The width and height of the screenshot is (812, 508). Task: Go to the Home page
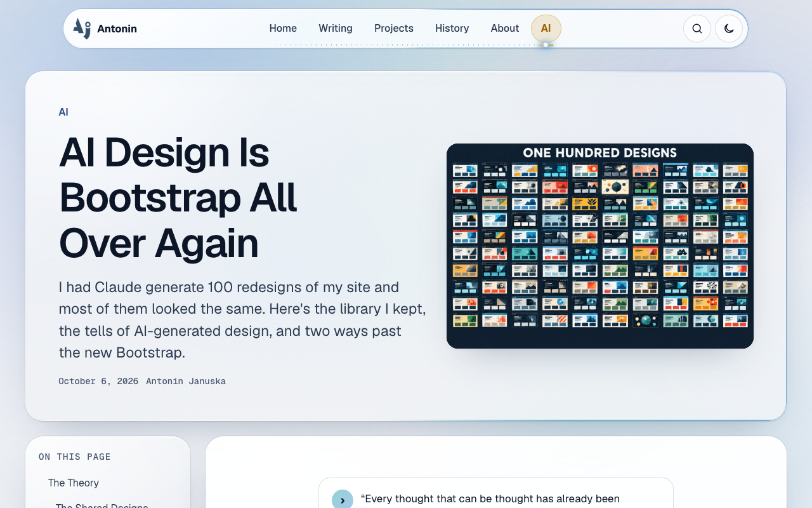point(283,29)
